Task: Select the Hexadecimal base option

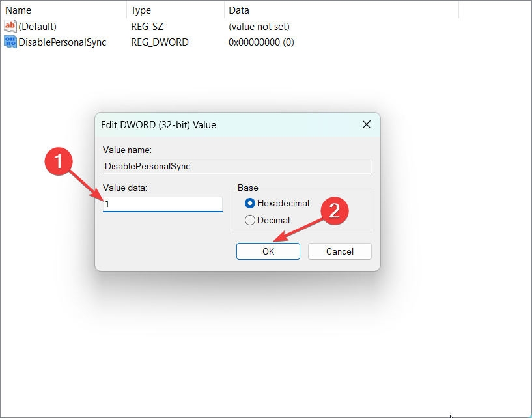Action: tap(277, 203)
